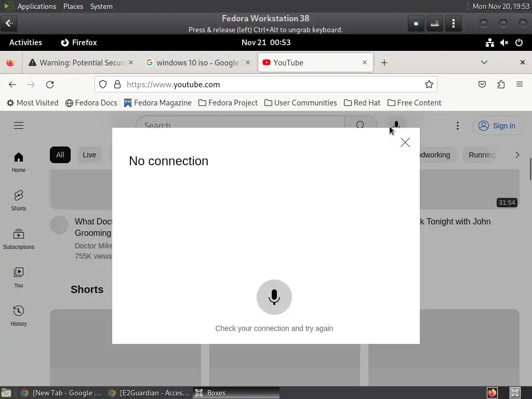
Task: Open the Firefox extensions puzzle icon
Action: point(501,85)
